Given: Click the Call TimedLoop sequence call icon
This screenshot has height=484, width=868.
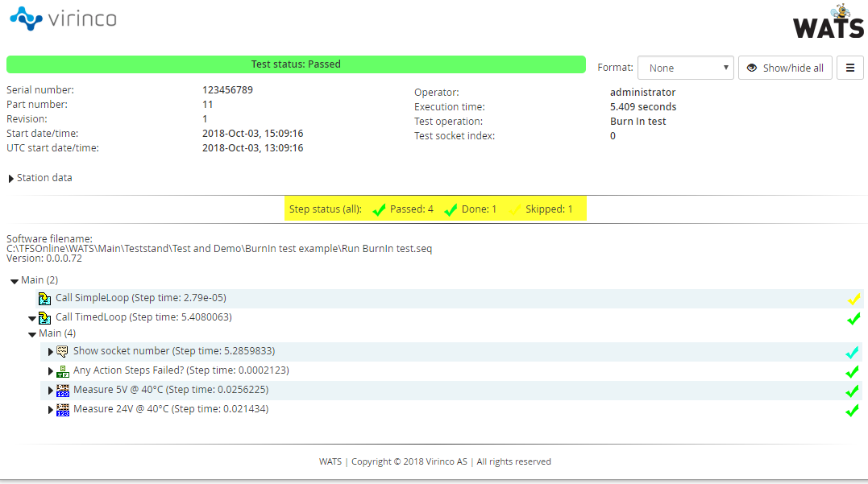Looking at the screenshot, I should 45,318.
